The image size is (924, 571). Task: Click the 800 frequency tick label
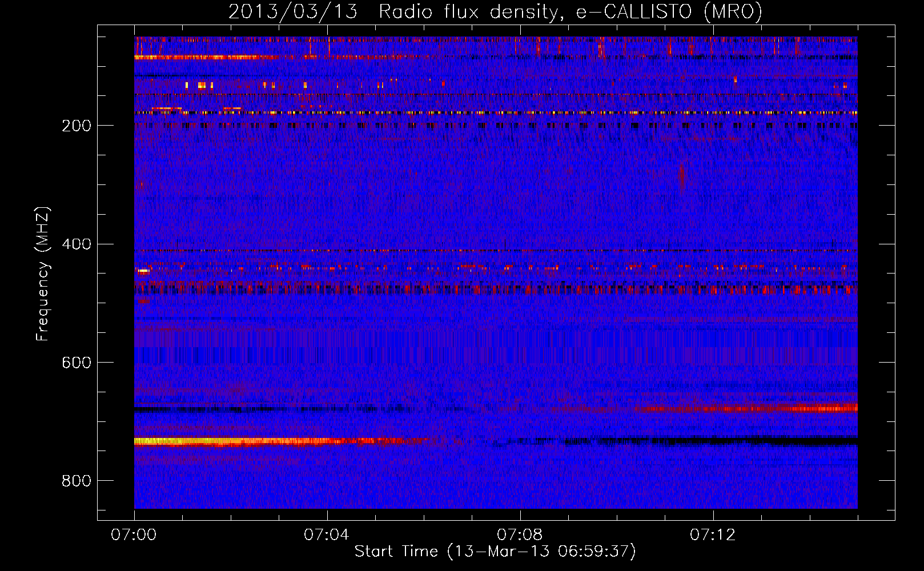(x=77, y=481)
